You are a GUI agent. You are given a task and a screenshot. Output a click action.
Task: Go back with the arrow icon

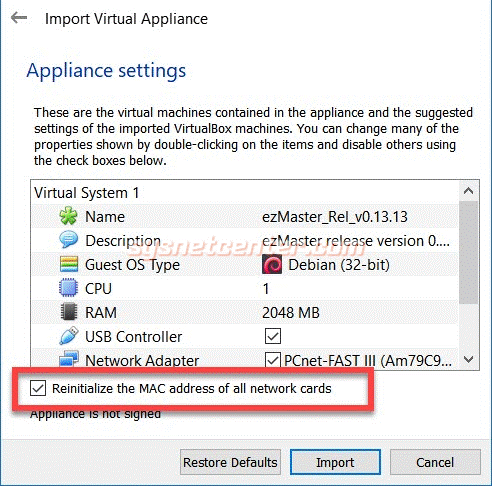[19, 18]
